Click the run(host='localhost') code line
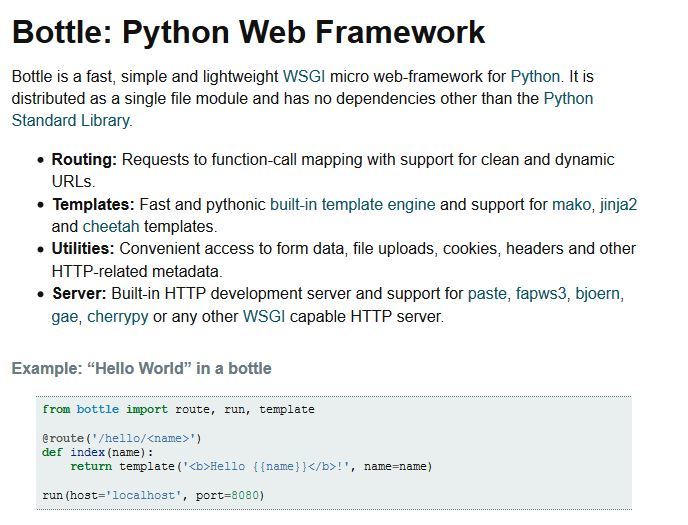 tap(153, 495)
